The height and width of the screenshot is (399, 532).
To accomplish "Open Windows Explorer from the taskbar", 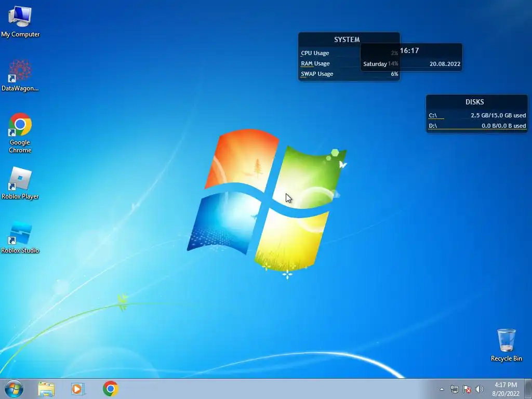I will click(46, 389).
